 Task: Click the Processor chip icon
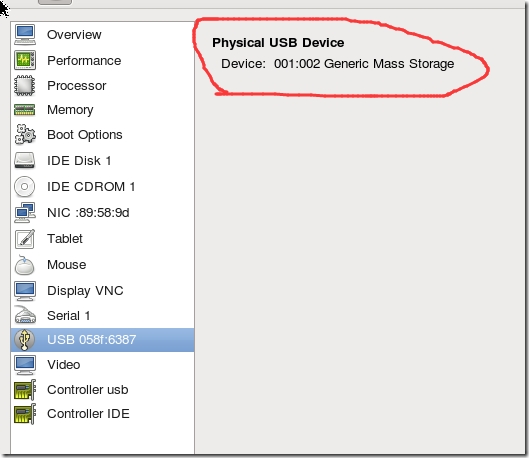25,85
